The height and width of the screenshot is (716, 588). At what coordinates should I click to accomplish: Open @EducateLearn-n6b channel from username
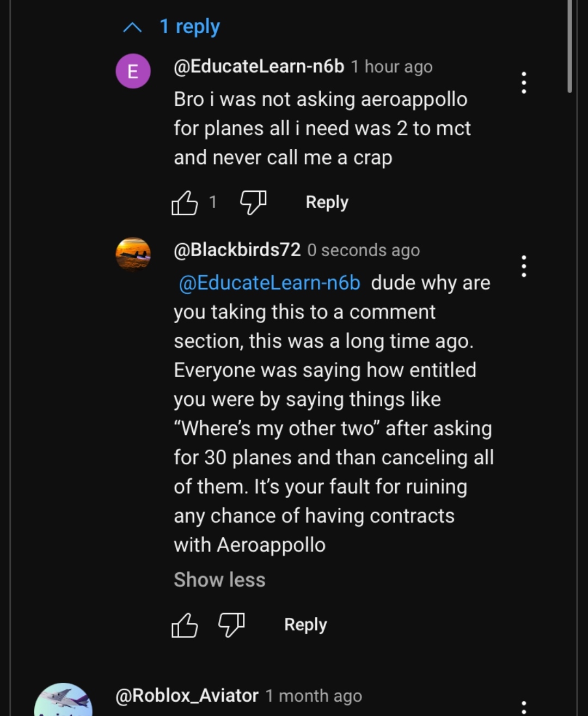click(x=259, y=66)
